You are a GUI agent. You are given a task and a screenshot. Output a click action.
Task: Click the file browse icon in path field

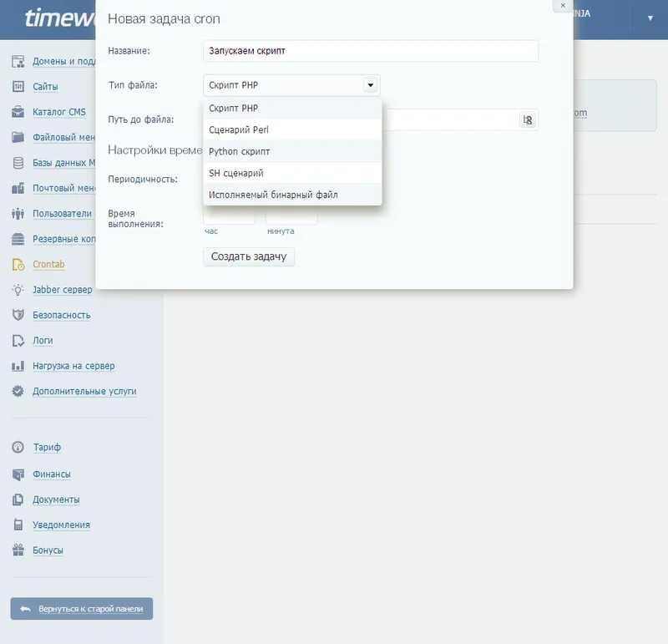(528, 120)
